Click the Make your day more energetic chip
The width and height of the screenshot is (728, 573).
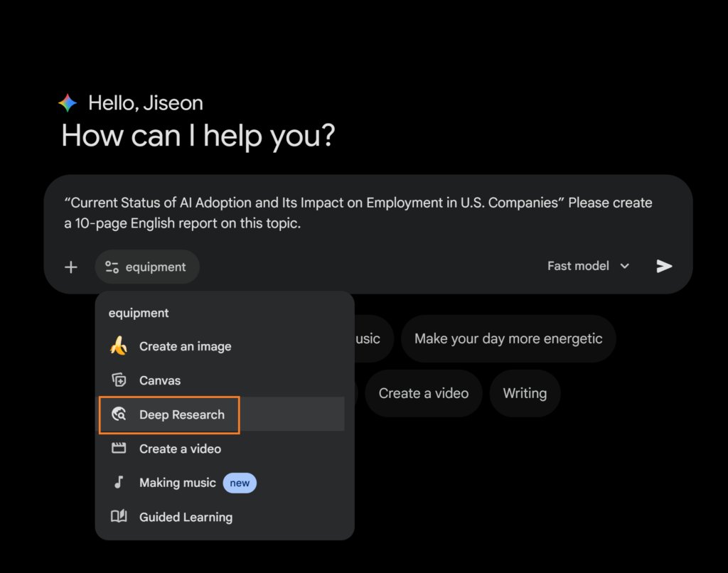[508, 338]
